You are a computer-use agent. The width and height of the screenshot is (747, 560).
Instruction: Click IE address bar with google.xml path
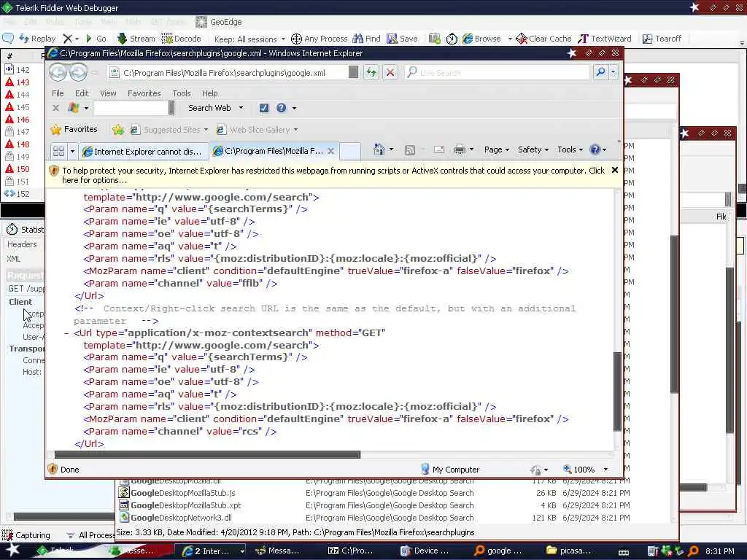228,73
